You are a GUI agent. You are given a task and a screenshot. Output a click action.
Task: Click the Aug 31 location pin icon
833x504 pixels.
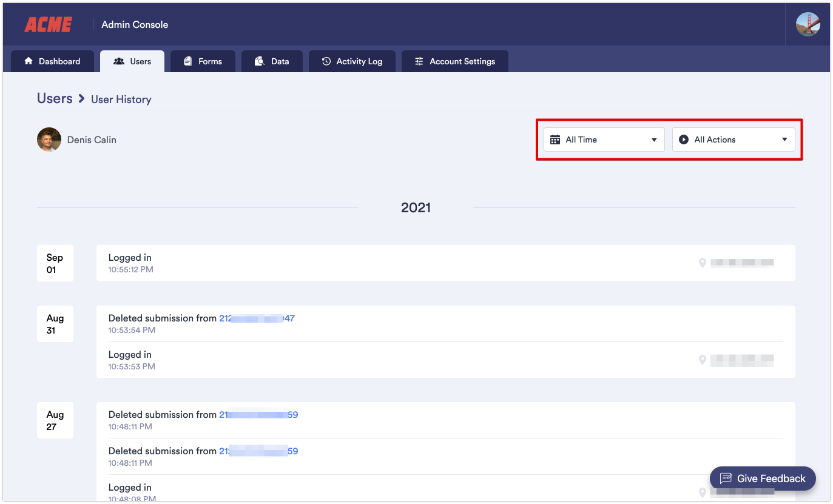click(x=703, y=360)
